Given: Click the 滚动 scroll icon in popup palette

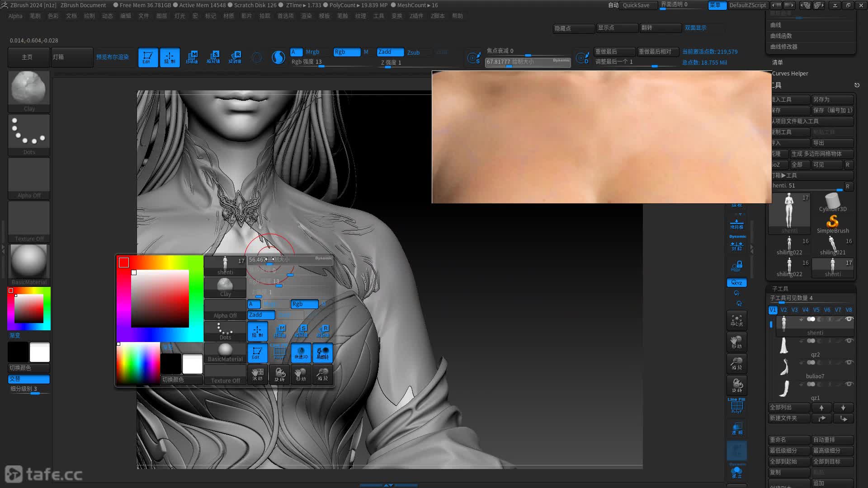Looking at the screenshot, I should pos(258,375).
